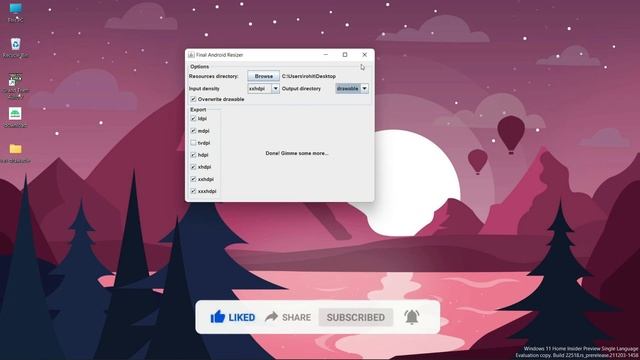
Task: Click the thumbs-up LIKED icon
Action: [218, 317]
